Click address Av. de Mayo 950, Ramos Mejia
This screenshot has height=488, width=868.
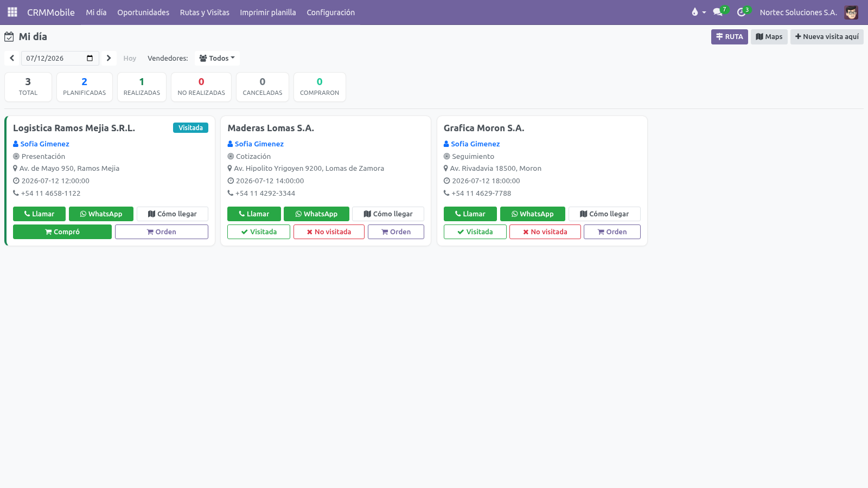[69, 168]
